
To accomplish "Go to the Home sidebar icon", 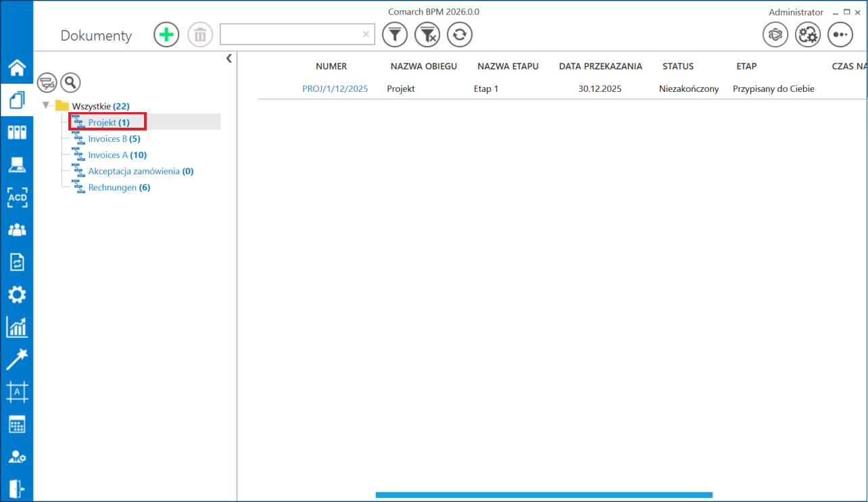I will [x=17, y=68].
